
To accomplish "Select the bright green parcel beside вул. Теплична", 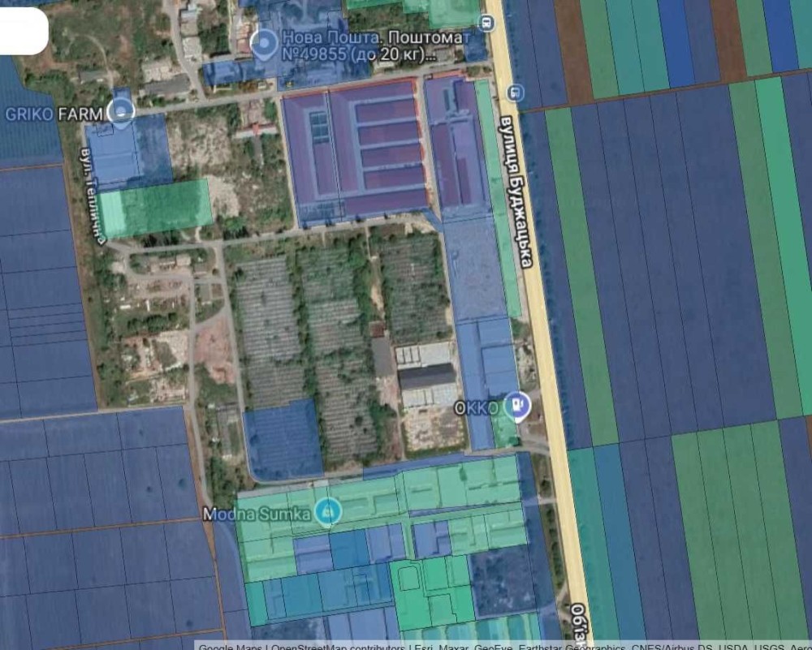I will (156, 209).
